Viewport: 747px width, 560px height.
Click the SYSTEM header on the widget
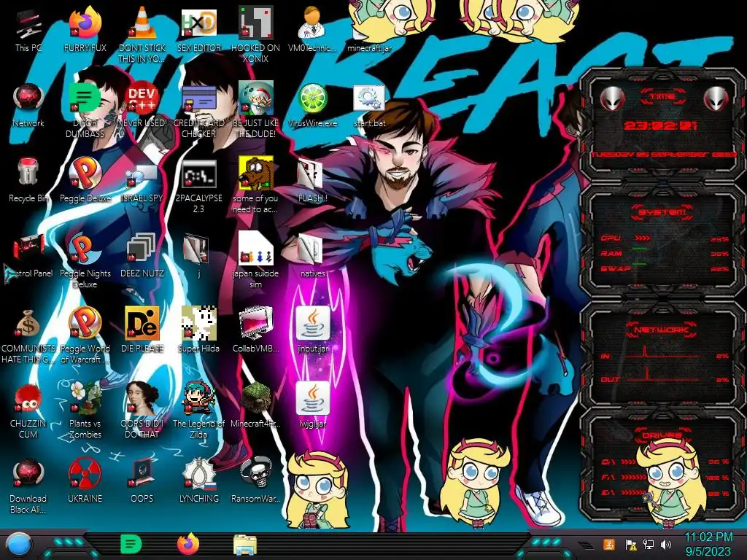(662, 212)
